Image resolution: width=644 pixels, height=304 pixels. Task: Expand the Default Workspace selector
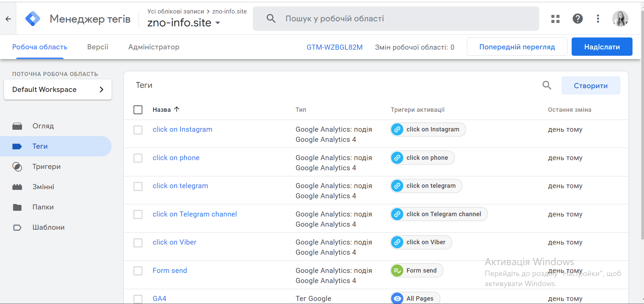pos(58,90)
